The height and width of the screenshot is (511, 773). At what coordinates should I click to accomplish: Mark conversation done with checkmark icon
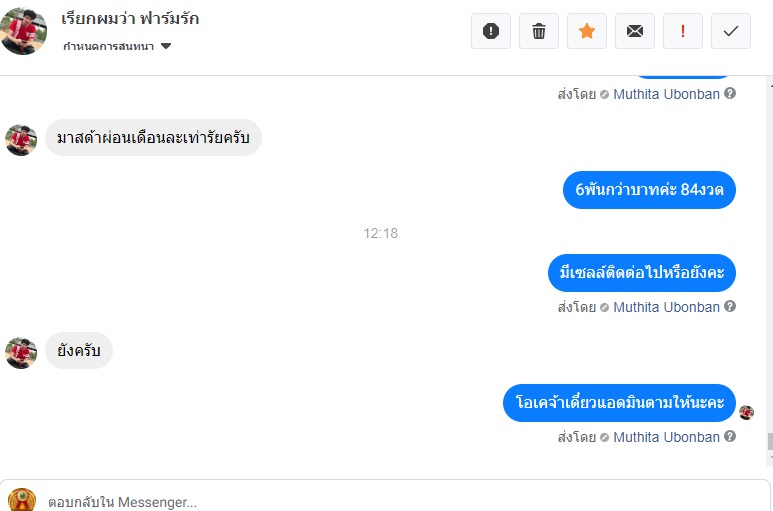tap(731, 32)
